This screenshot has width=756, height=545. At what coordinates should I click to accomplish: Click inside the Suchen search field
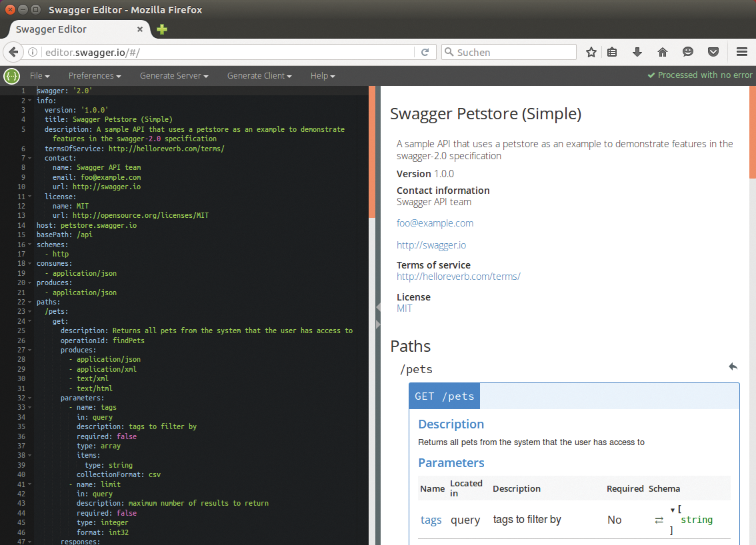coord(509,52)
